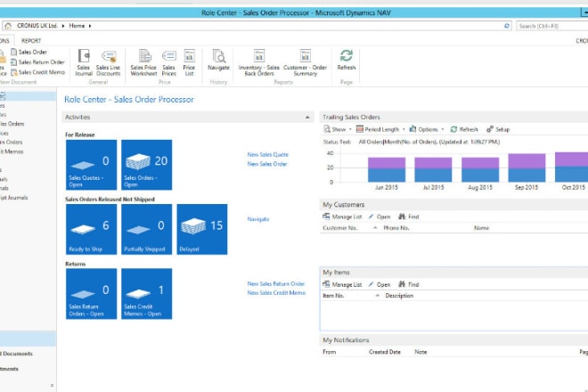Click Open in My Items toolbar

380,285
